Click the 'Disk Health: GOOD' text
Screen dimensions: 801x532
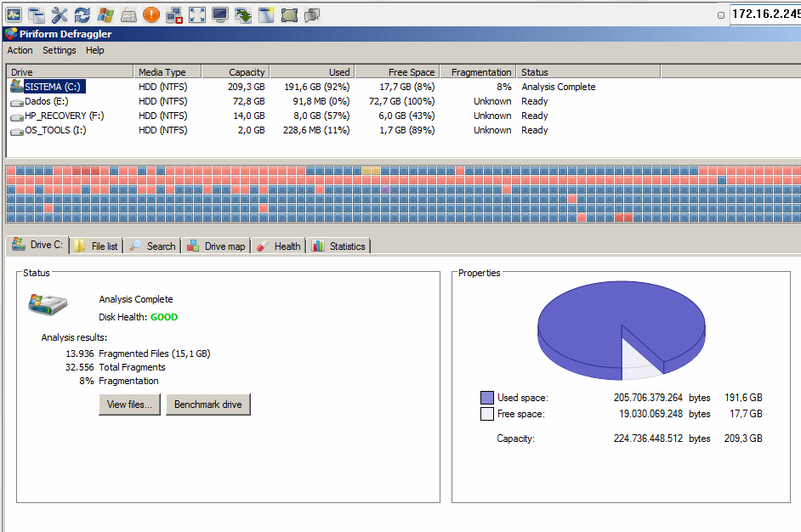(139, 317)
